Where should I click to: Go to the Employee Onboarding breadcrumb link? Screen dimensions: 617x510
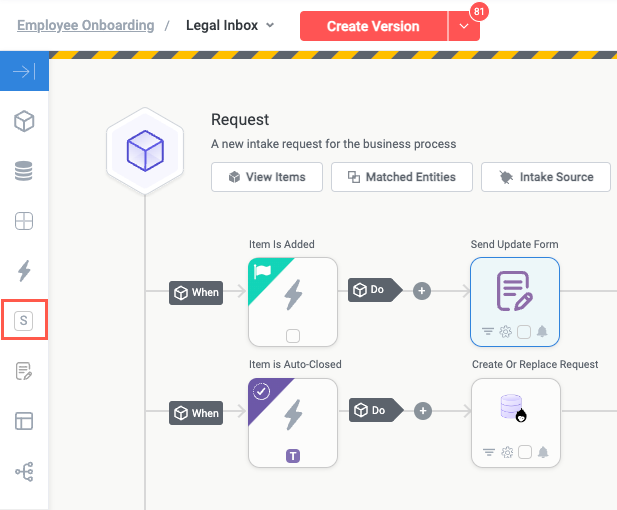tap(86, 25)
